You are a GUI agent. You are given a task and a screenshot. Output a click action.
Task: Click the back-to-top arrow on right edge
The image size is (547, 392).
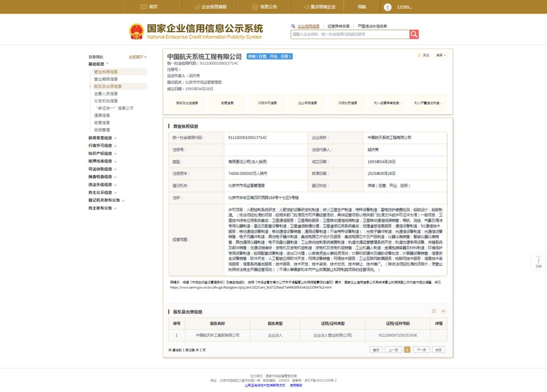pyautogui.click(x=538, y=262)
